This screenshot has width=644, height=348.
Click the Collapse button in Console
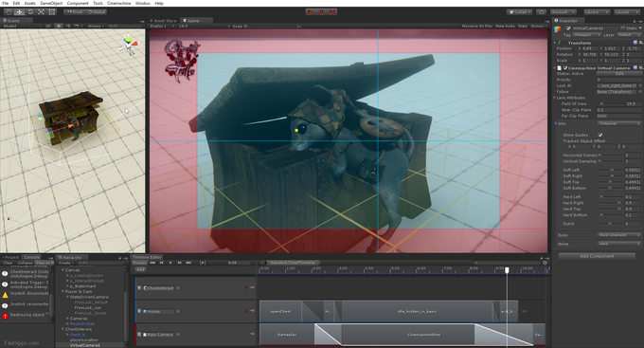click(25, 263)
